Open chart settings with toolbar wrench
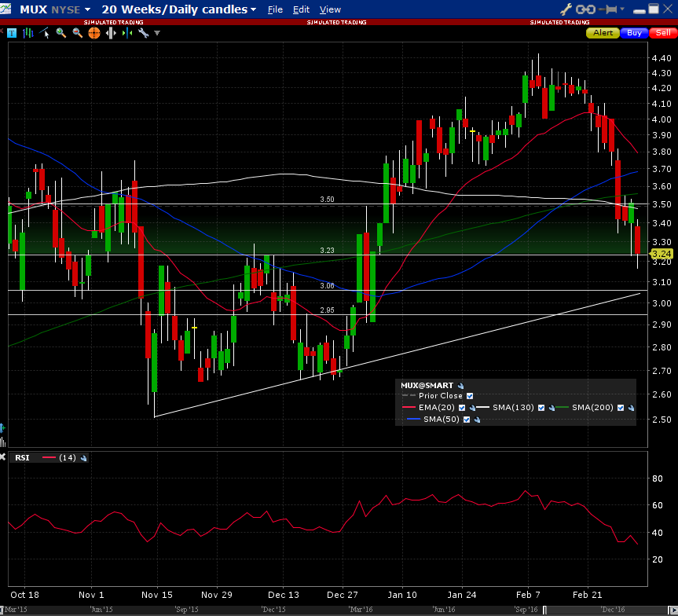 click(143, 33)
